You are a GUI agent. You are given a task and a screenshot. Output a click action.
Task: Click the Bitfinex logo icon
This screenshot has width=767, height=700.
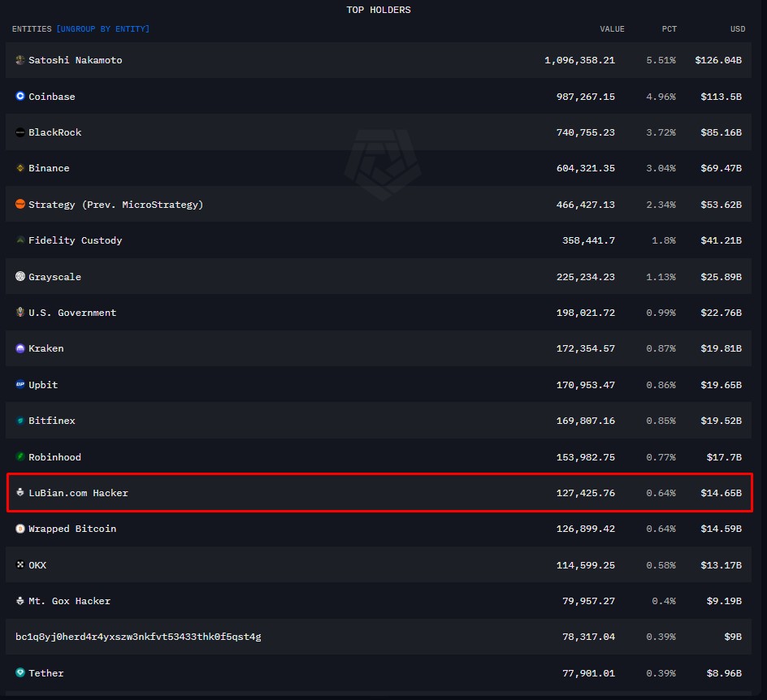pos(20,421)
